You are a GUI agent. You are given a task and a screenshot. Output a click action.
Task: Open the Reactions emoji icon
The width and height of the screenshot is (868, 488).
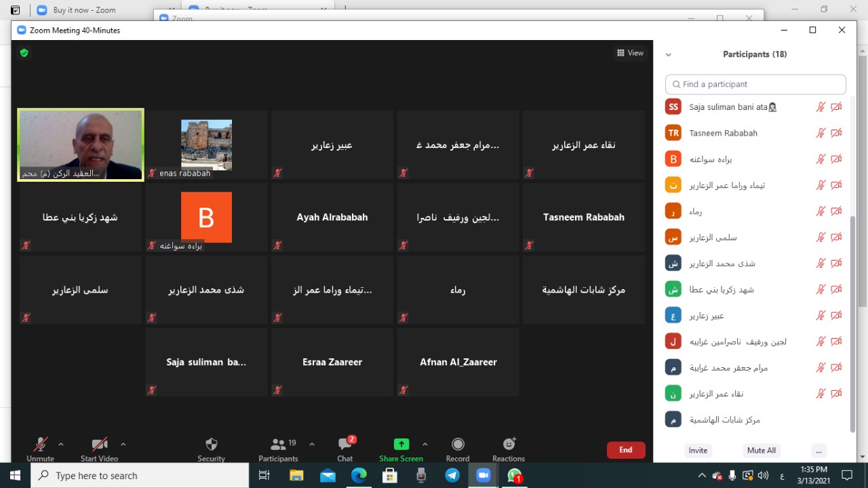pyautogui.click(x=509, y=445)
